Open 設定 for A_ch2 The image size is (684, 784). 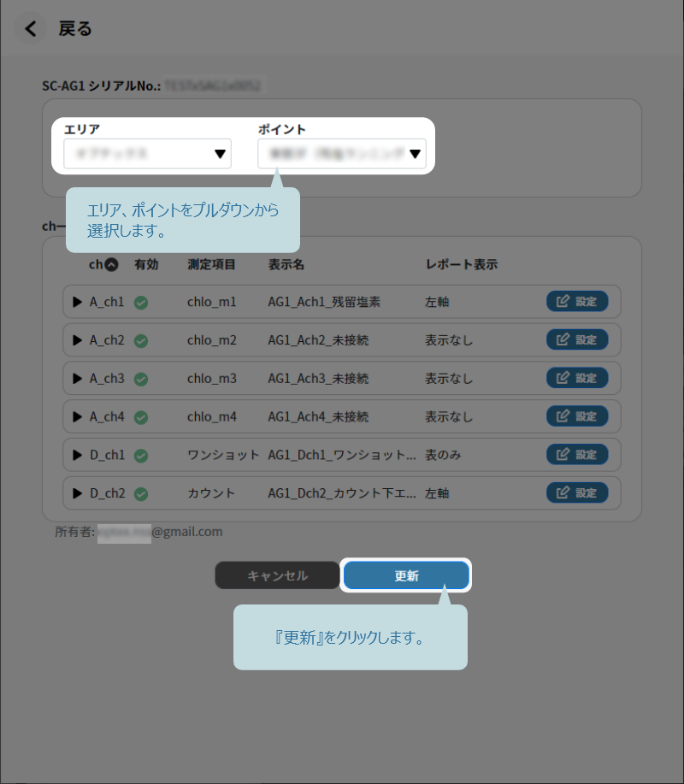tap(577, 340)
